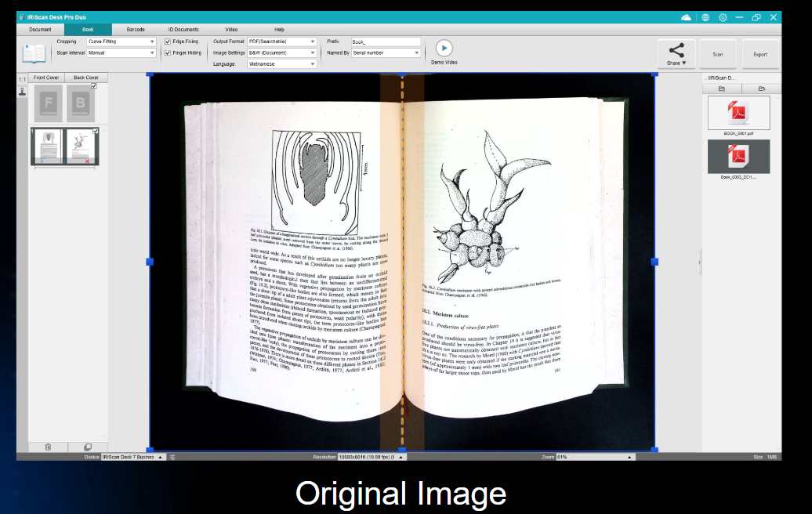The height and width of the screenshot is (514, 812).
Task: Disable the Finger Hiding checkbox
Action: tap(168, 52)
